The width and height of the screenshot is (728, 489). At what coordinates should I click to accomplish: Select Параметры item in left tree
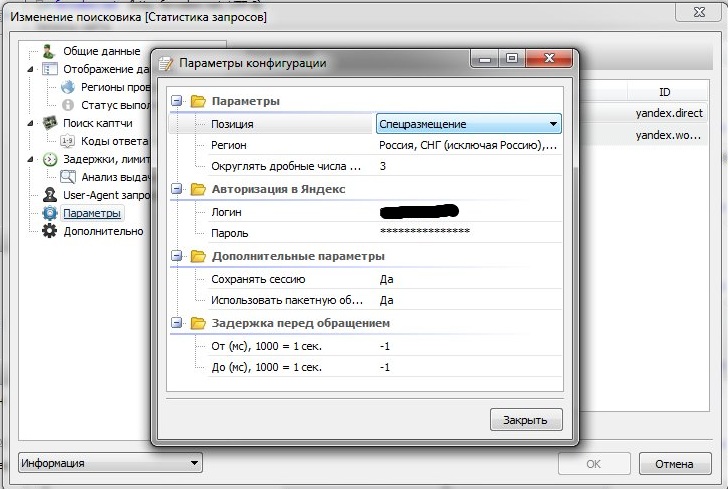(x=91, y=213)
